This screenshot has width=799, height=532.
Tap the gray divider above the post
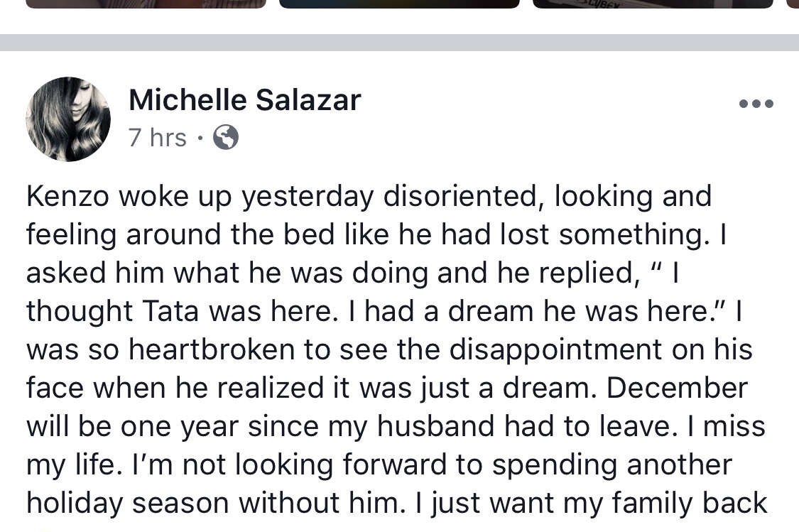point(399,43)
